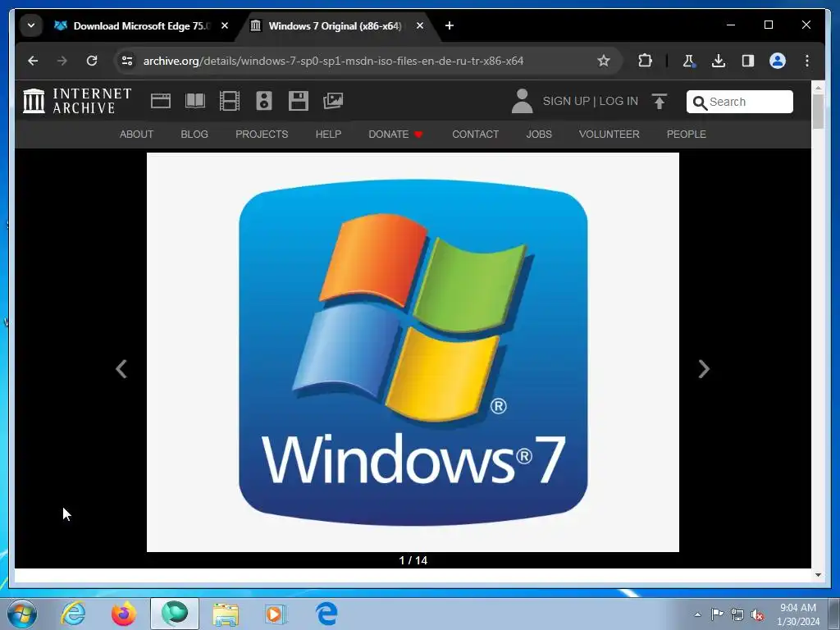Open the Images icon
Viewport: 840px width, 630px height.
coord(333,101)
